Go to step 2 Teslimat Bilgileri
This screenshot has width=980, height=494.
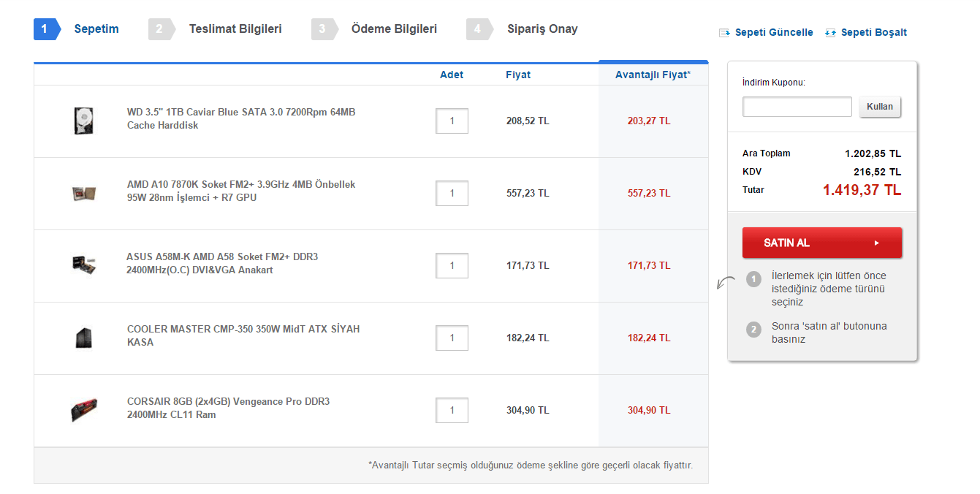click(x=235, y=29)
